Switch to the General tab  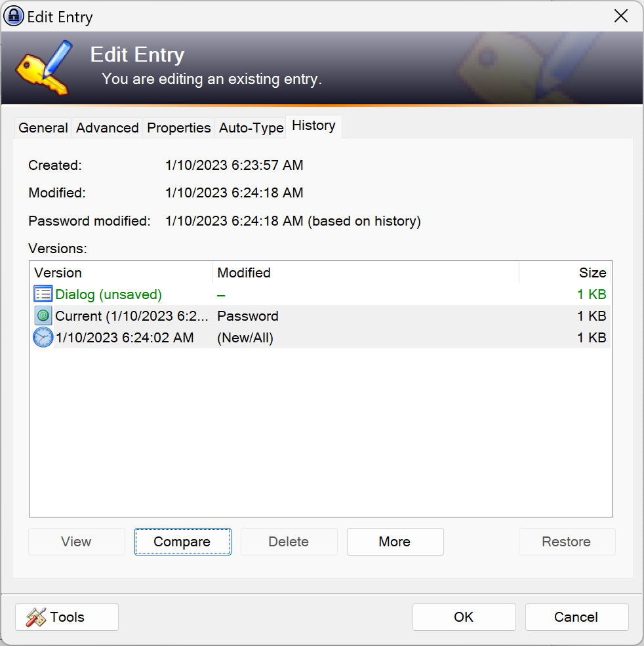click(x=43, y=127)
